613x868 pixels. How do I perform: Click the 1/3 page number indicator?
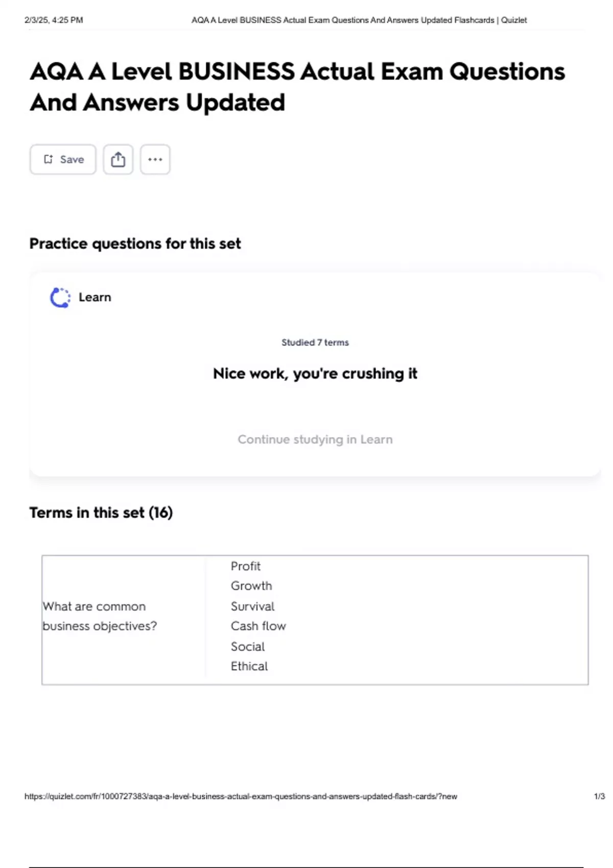[x=599, y=796]
